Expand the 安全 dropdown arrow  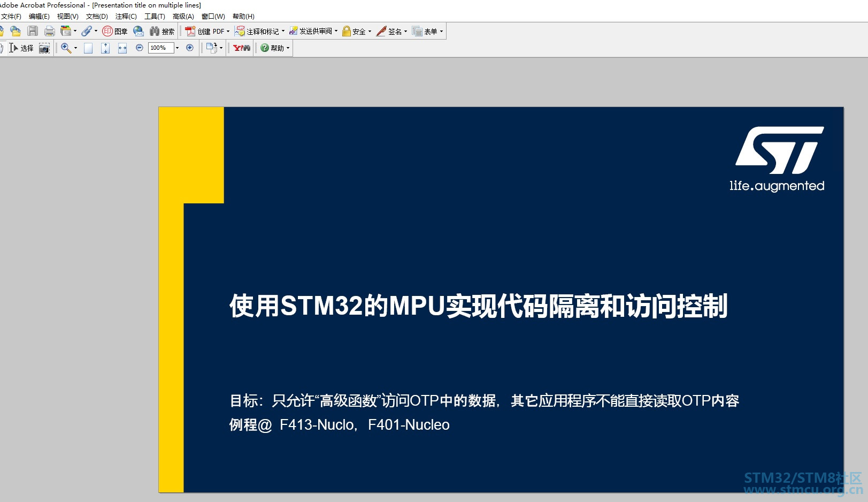[370, 32]
